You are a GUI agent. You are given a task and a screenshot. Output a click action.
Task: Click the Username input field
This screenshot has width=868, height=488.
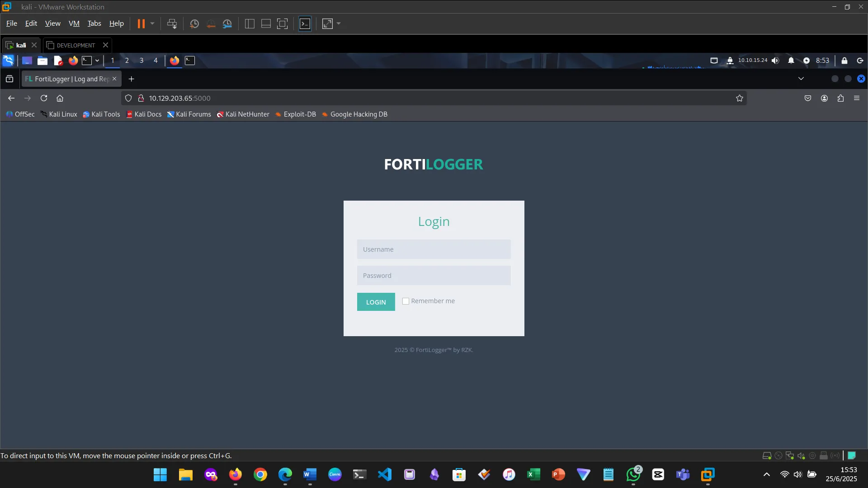434,249
